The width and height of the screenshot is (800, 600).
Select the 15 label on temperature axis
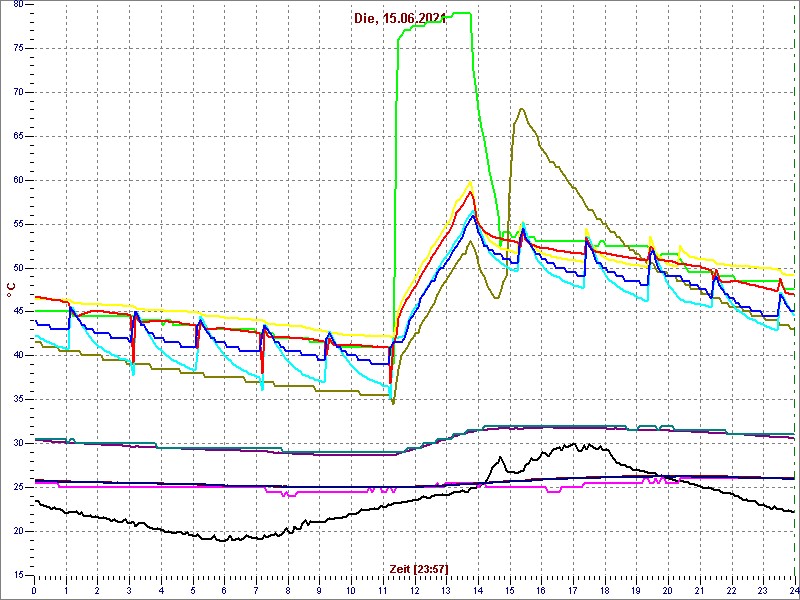point(18,575)
